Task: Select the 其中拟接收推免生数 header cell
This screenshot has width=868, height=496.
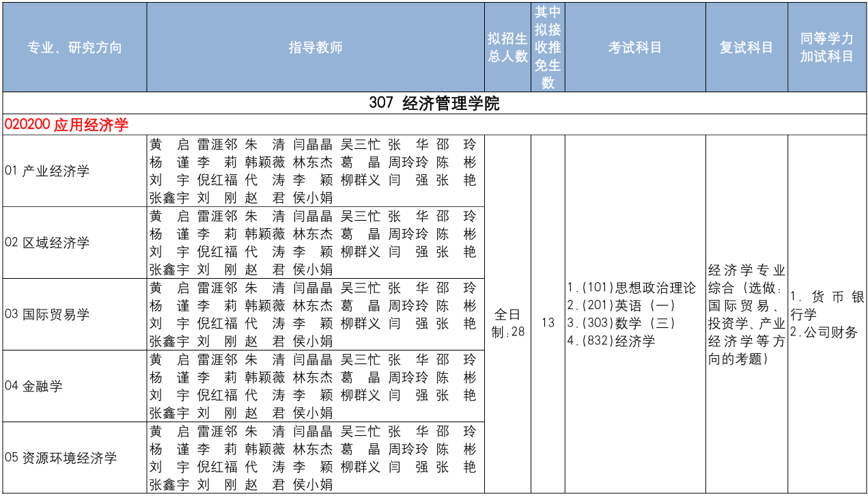Action: (x=548, y=47)
